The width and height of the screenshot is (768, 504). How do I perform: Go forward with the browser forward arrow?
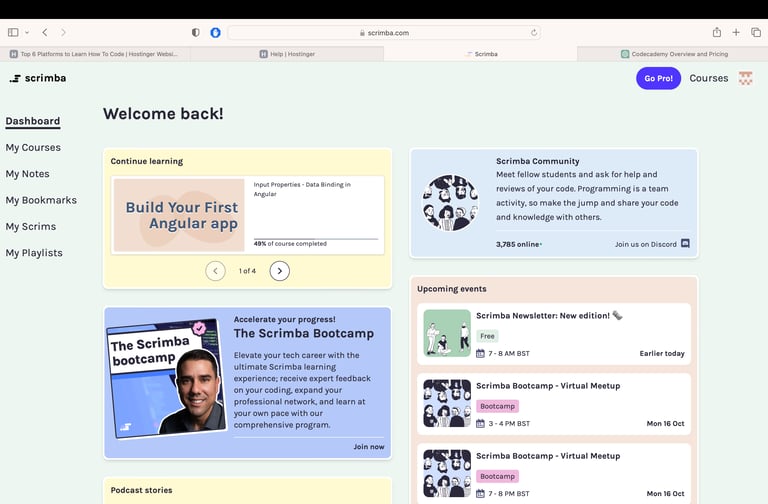[x=63, y=32]
